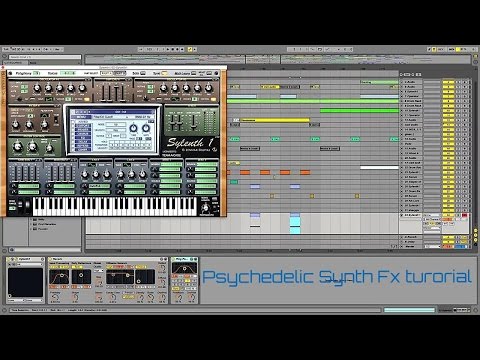Click the Filter Control Cutoff knob
The image size is (480, 360).
(x=18, y=146)
